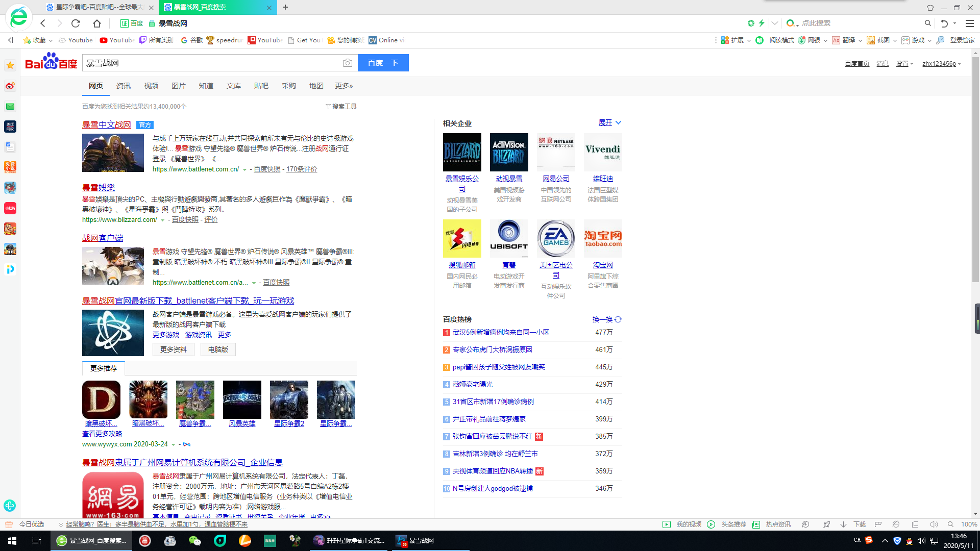Toggle 阅读模式 reading mode
The height and width of the screenshot is (551, 980).
coord(775,40)
